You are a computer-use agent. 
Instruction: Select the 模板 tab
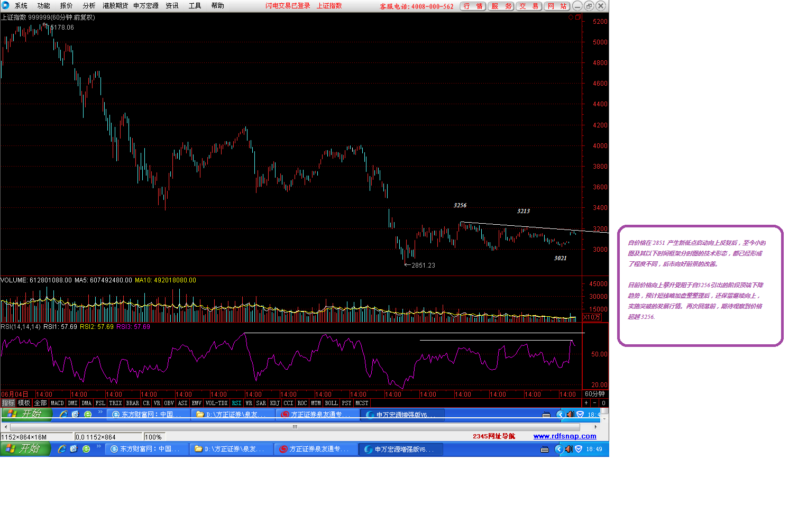point(24,403)
